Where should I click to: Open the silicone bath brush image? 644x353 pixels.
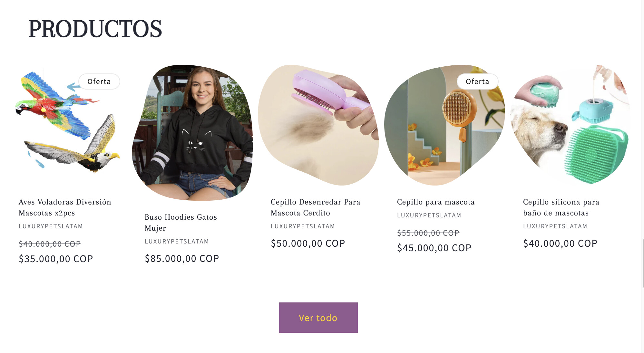(570, 125)
